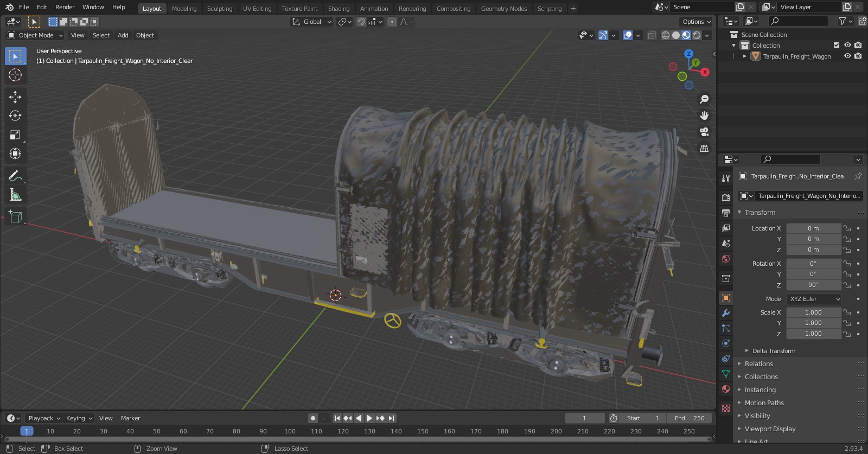Open the Add menu in viewport header

[123, 35]
